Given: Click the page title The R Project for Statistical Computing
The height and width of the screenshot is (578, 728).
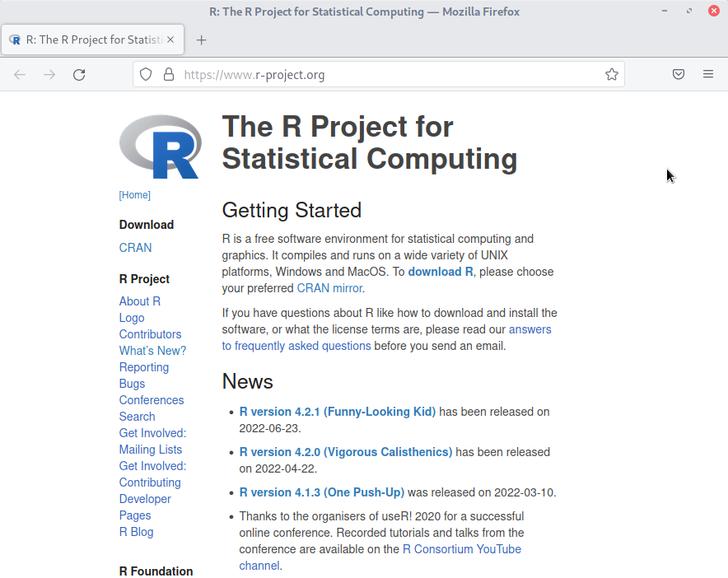Looking at the screenshot, I should coord(370,142).
